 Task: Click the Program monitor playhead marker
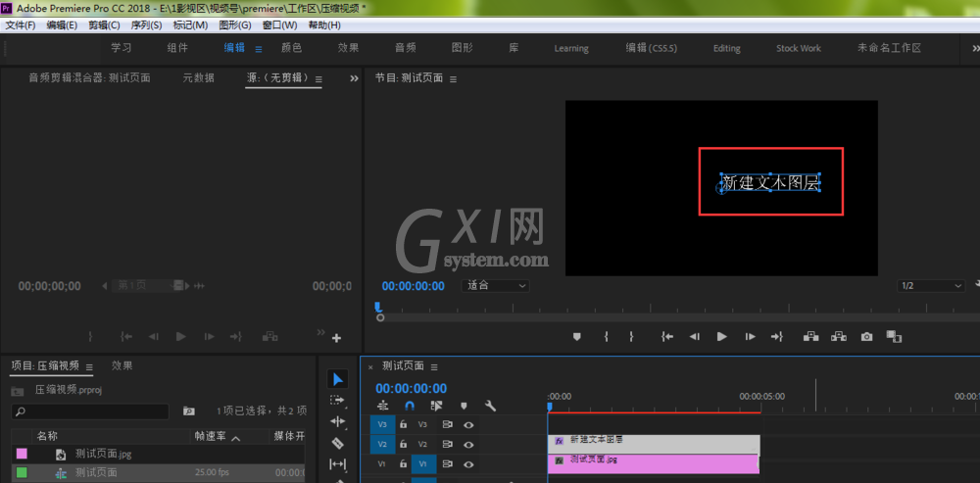point(377,307)
